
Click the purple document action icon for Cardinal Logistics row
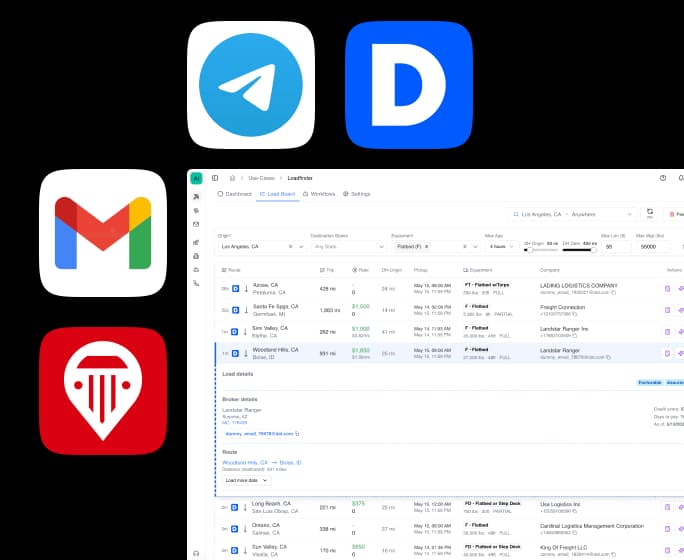667,529
